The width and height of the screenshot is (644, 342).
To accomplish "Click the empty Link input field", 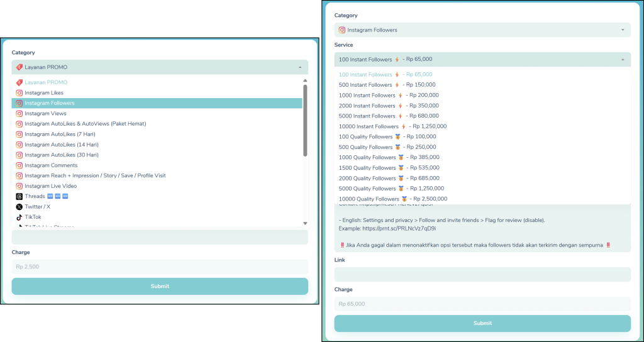I will [x=482, y=274].
